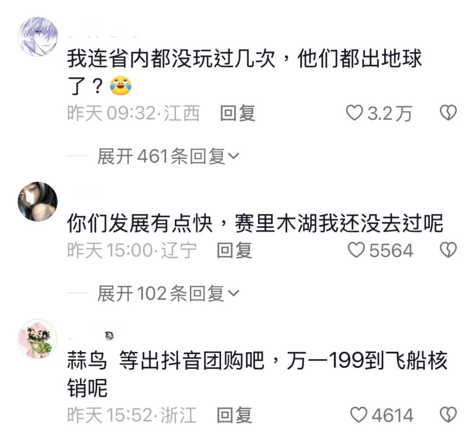
Task: Like the Jiangxi comment with 3.2万 likes
Action: pyautogui.click(x=355, y=113)
